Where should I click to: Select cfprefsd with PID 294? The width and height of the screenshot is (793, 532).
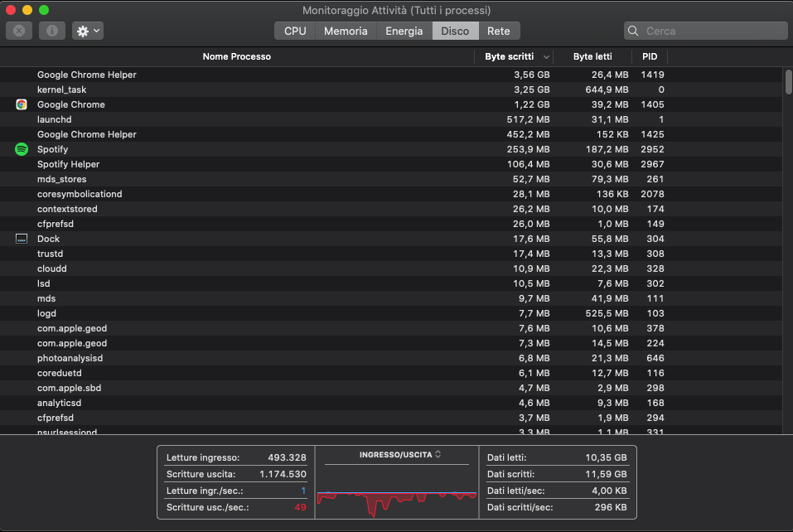391,418
